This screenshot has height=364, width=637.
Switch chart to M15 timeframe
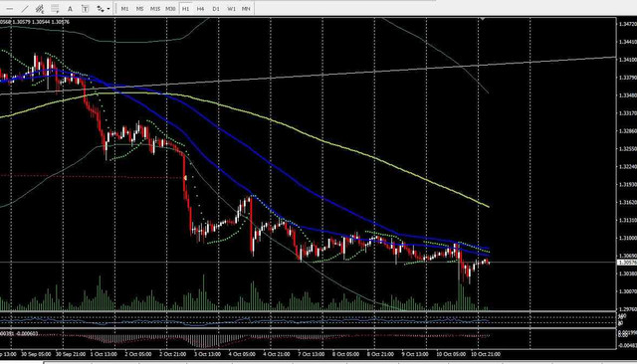click(x=155, y=9)
